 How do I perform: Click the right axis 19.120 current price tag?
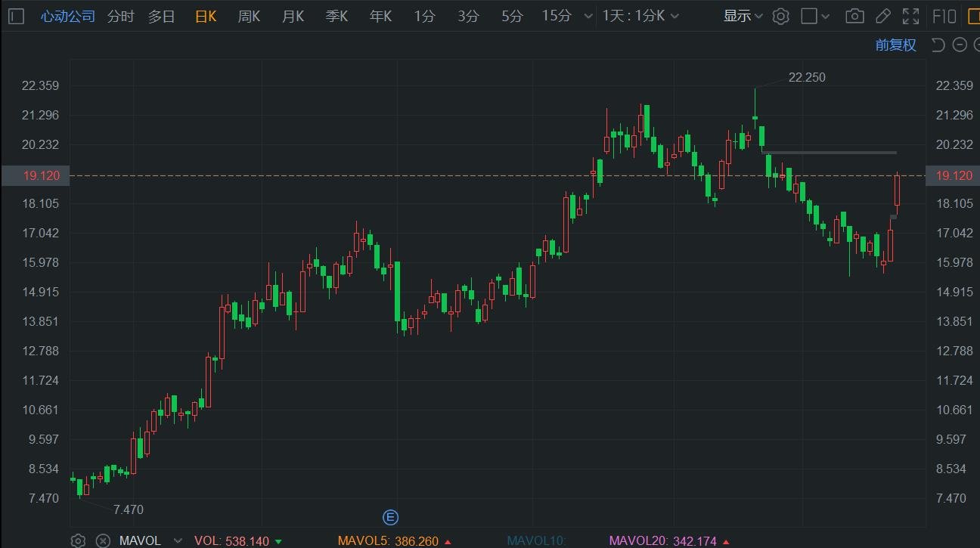pyautogui.click(x=953, y=175)
